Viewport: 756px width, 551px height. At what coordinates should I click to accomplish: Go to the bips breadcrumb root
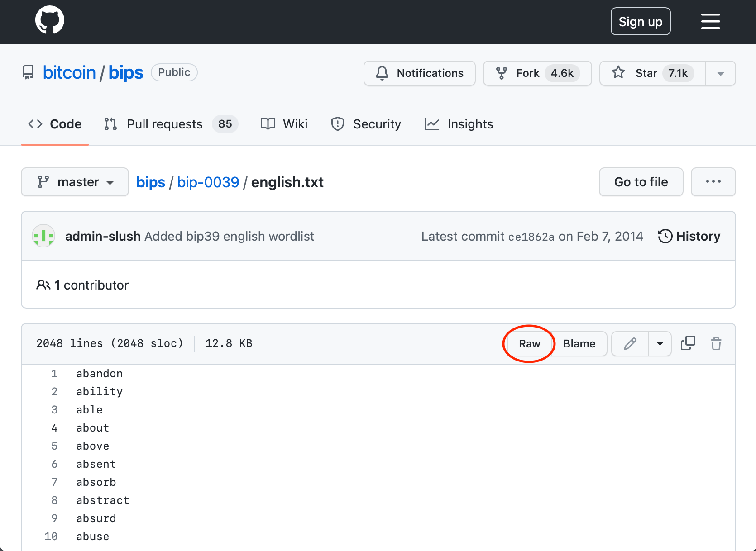pyautogui.click(x=151, y=182)
